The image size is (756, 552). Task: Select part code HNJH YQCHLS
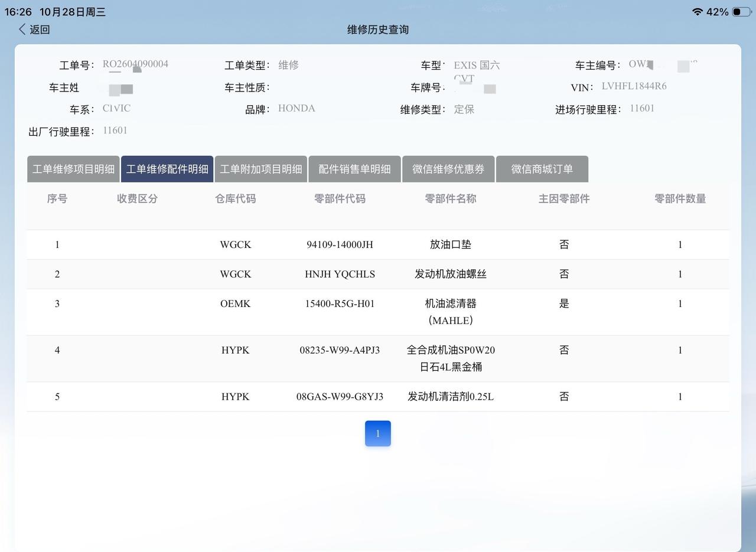coord(340,274)
